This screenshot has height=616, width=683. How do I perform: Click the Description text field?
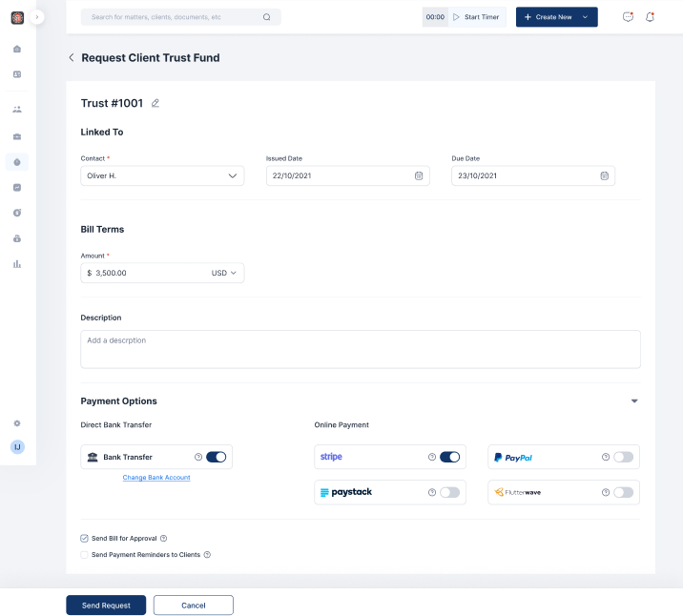coord(360,349)
